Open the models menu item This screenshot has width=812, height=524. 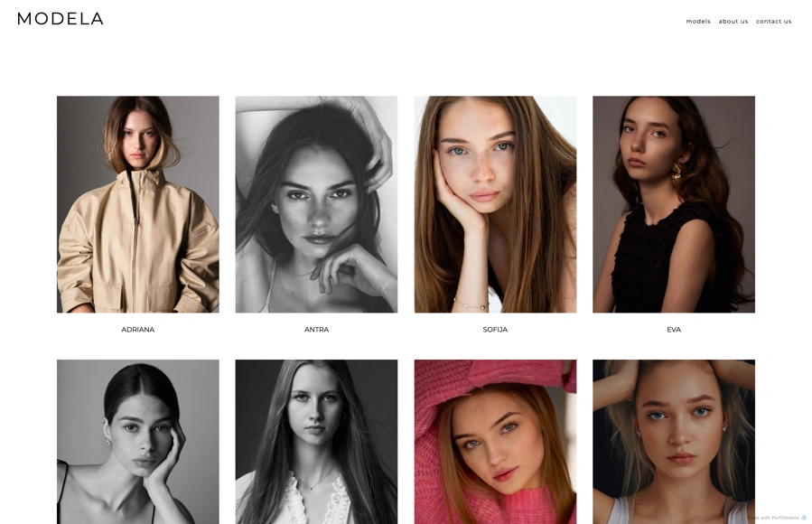[x=698, y=21]
